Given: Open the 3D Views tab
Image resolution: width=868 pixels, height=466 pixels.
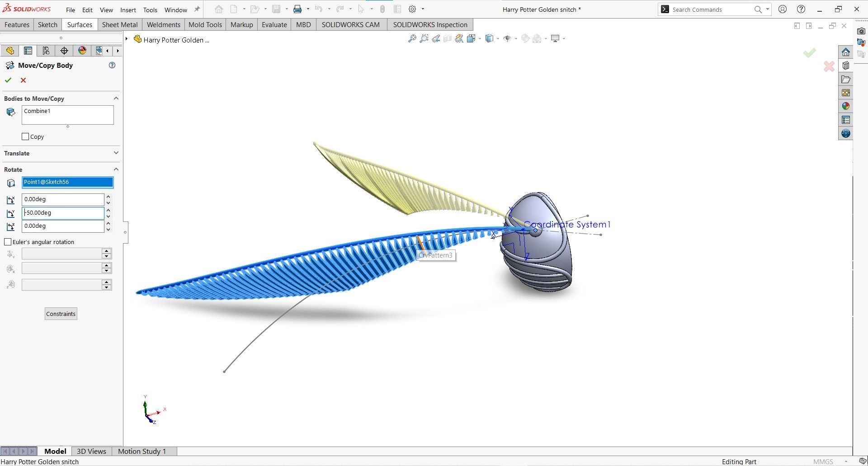Looking at the screenshot, I should point(91,451).
